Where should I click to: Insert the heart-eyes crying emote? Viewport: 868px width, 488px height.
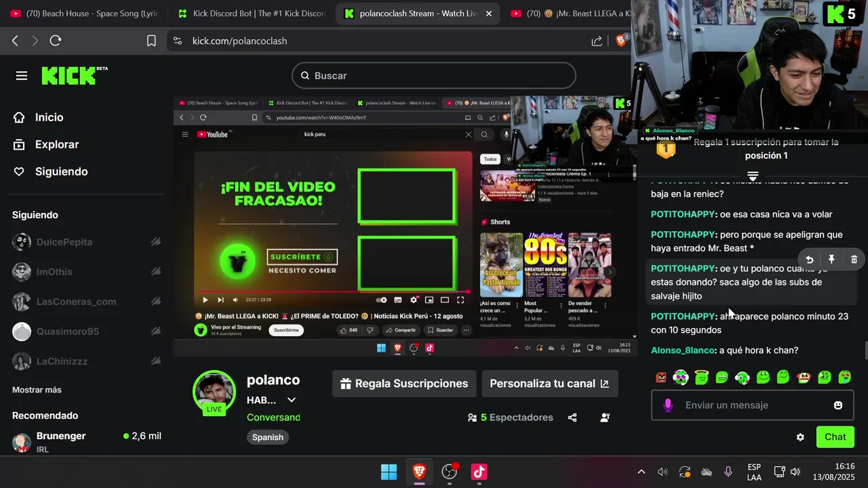844,378
